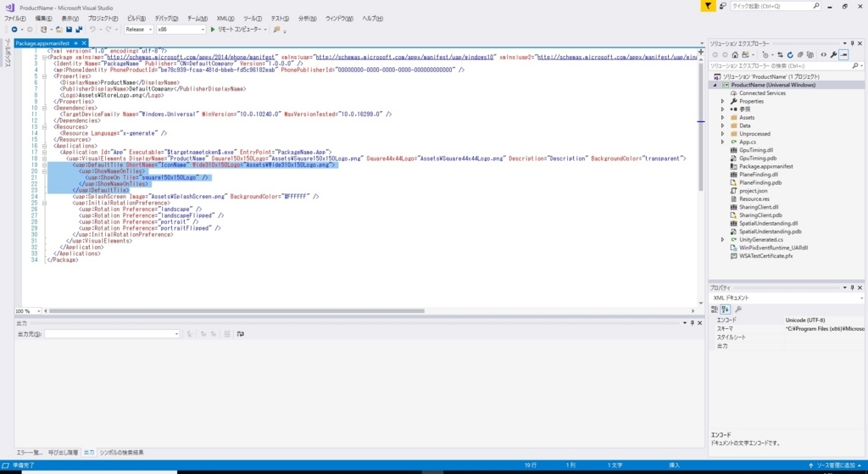The width and height of the screenshot is (868, 474).
Task: Collapse the ProductName (Universal Windows) project node
Action: [x=715, y=86]
